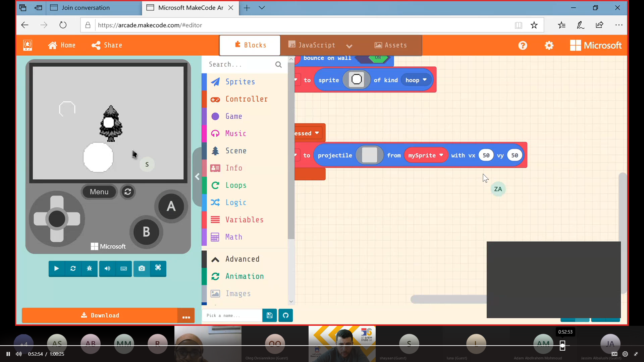Start the simulator with the play button
Screen dimensions: 644x362
click(57, 268)
